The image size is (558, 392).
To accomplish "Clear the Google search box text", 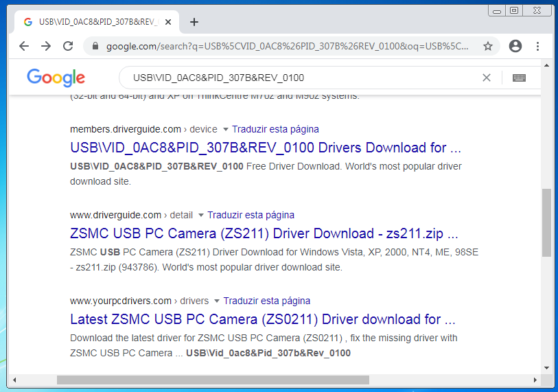I will (x=486, y=78).
